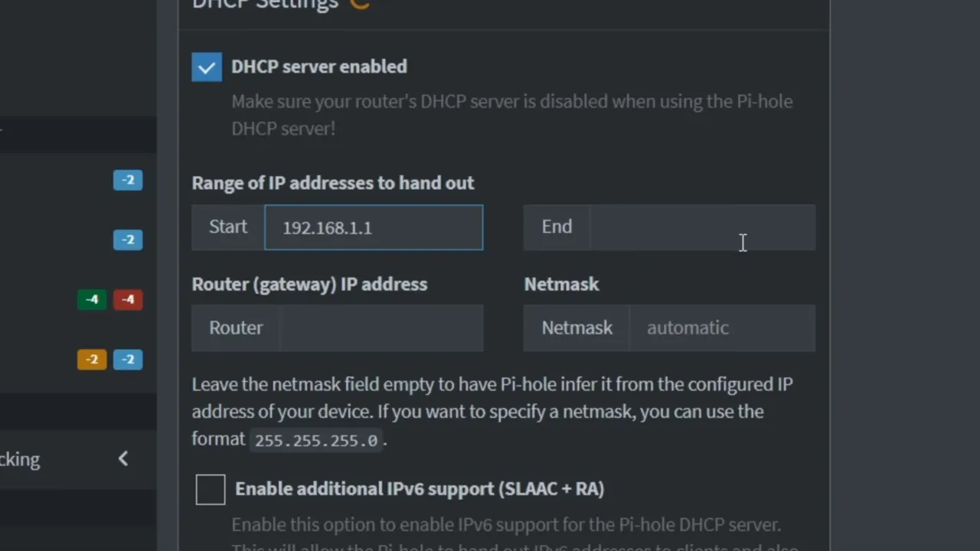The image size is (980, 551).
Task: Place cursor in the End IP field
Action: tap(701, 227)
